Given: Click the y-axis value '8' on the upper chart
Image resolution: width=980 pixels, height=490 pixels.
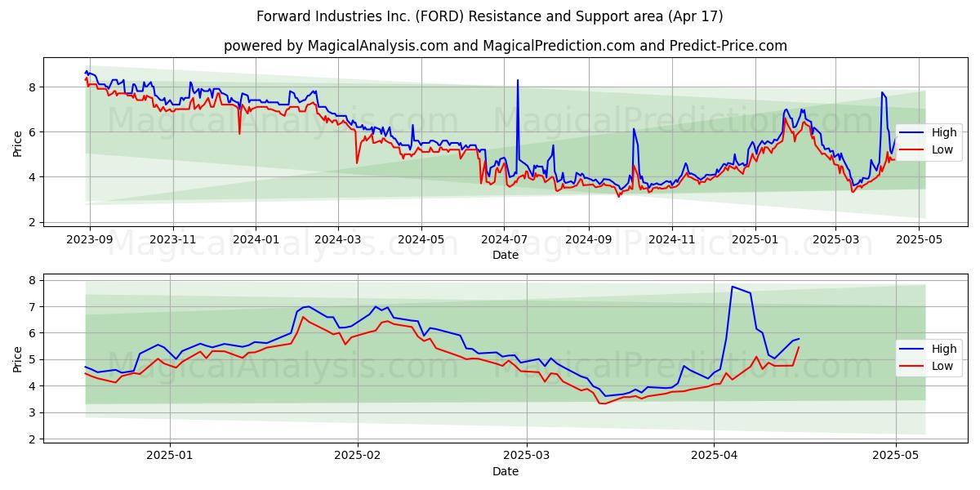Looking at the screenshot, I should tap(33, 87).
